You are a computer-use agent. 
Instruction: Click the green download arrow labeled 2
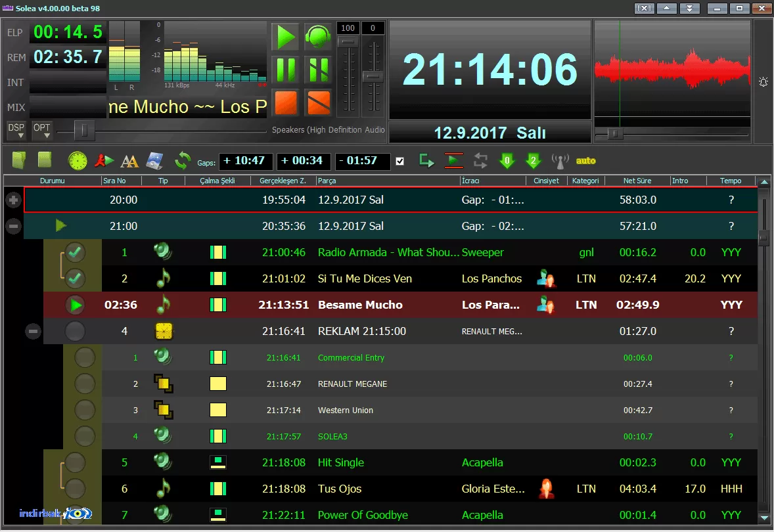pos(533,161)
